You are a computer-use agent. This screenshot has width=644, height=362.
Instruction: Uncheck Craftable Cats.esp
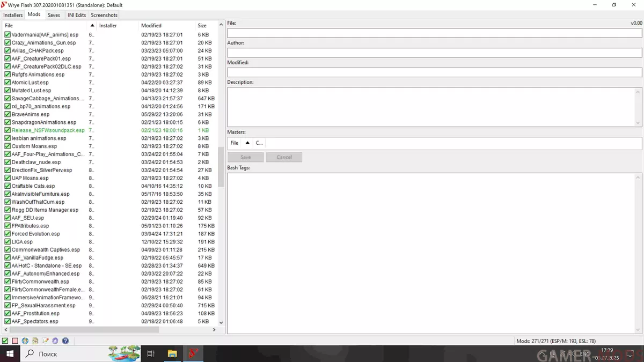(x=8, y=186)
